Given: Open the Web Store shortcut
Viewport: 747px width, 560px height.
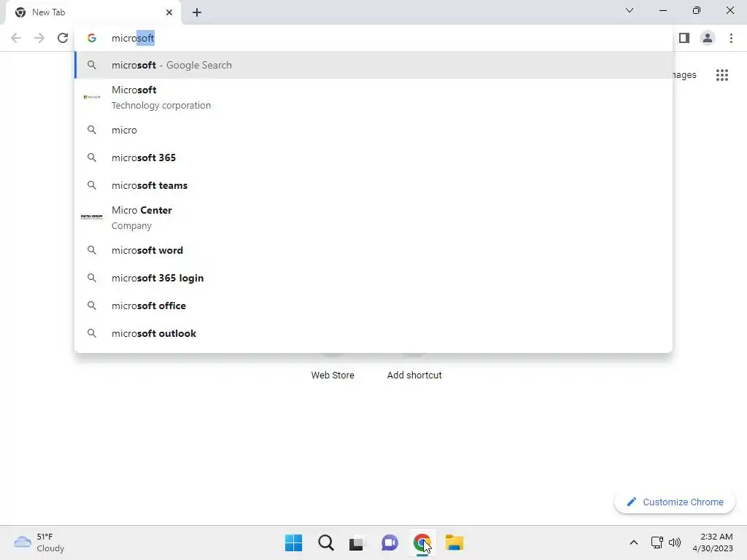Looking at the screenshot, I should 333,375.
